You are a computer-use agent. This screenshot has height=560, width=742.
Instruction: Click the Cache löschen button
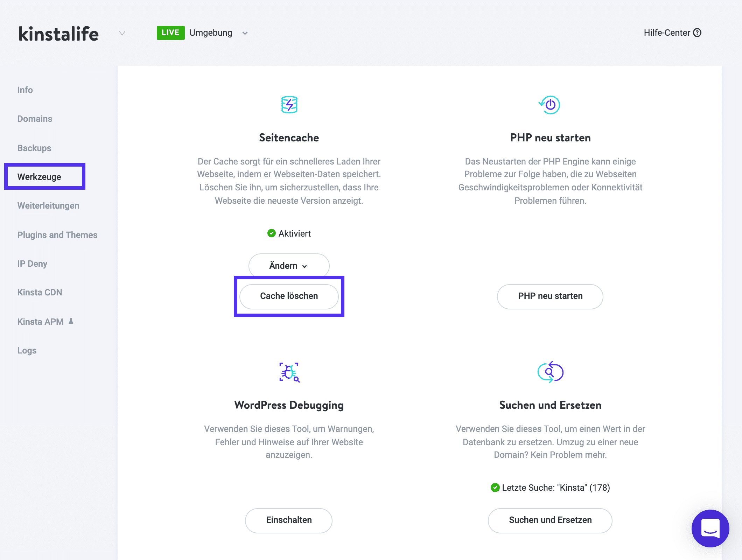point(288,296)
